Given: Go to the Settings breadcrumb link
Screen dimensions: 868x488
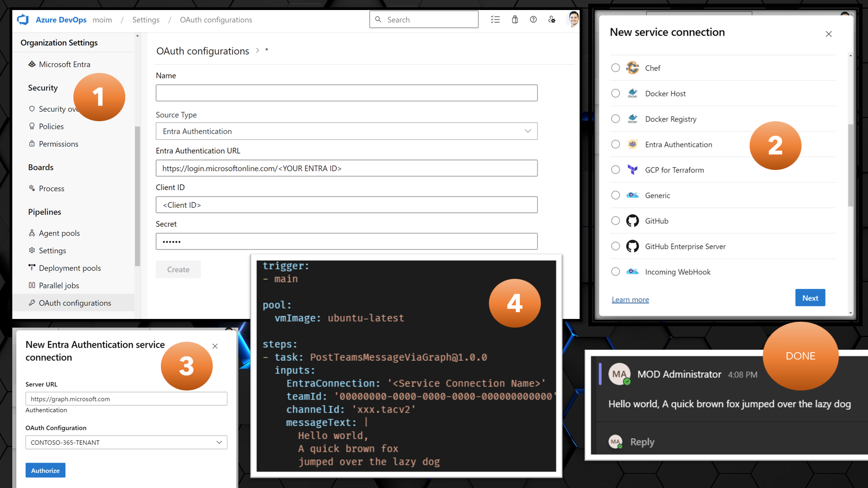Looking at the screenshot, I should (146, 20).
